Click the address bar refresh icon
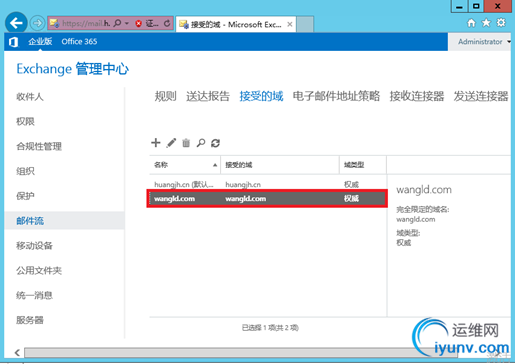Screen dimensions: 515x364 click(167, 23)
